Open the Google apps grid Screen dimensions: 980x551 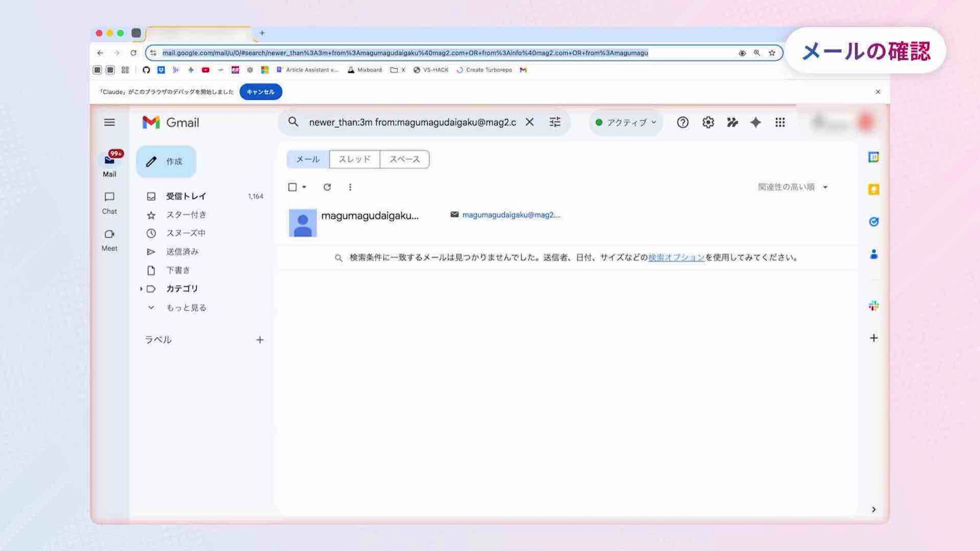[x=780, y=123]
